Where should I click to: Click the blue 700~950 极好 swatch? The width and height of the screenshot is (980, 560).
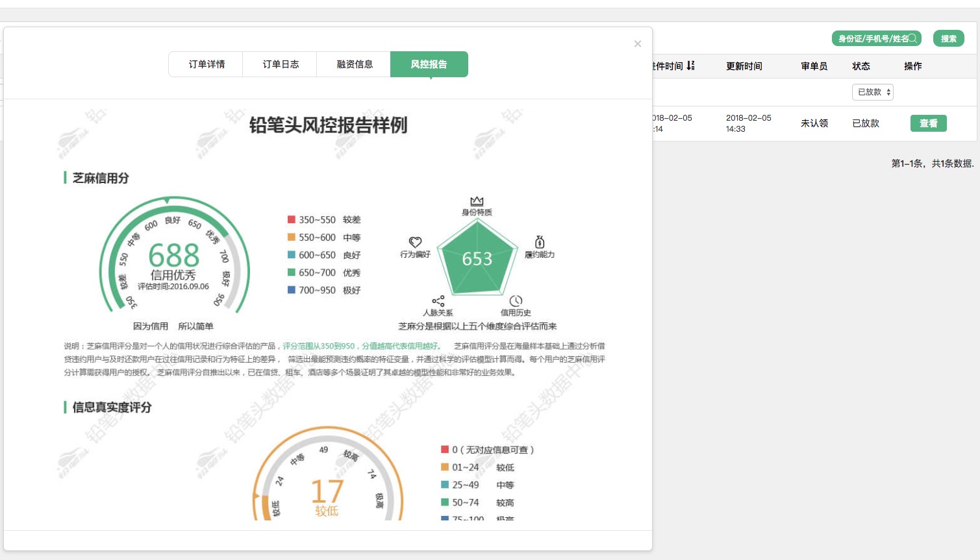[292, 290]
